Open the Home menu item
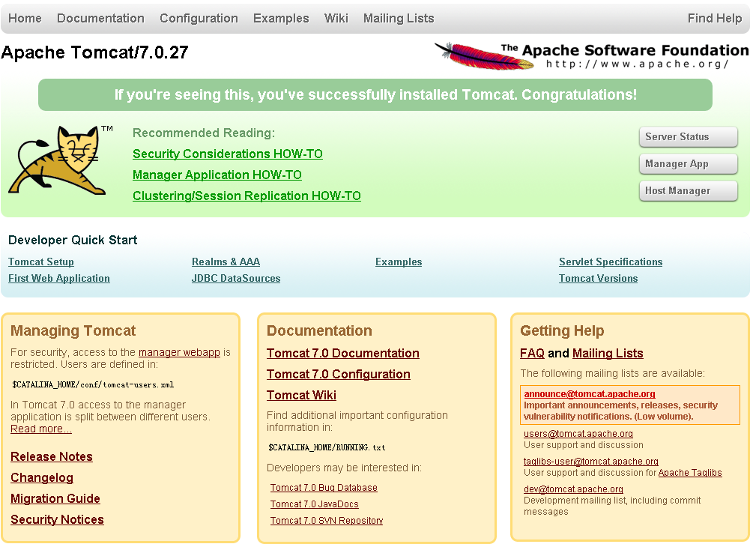756x544 pixels. click(x=25, y=18)
